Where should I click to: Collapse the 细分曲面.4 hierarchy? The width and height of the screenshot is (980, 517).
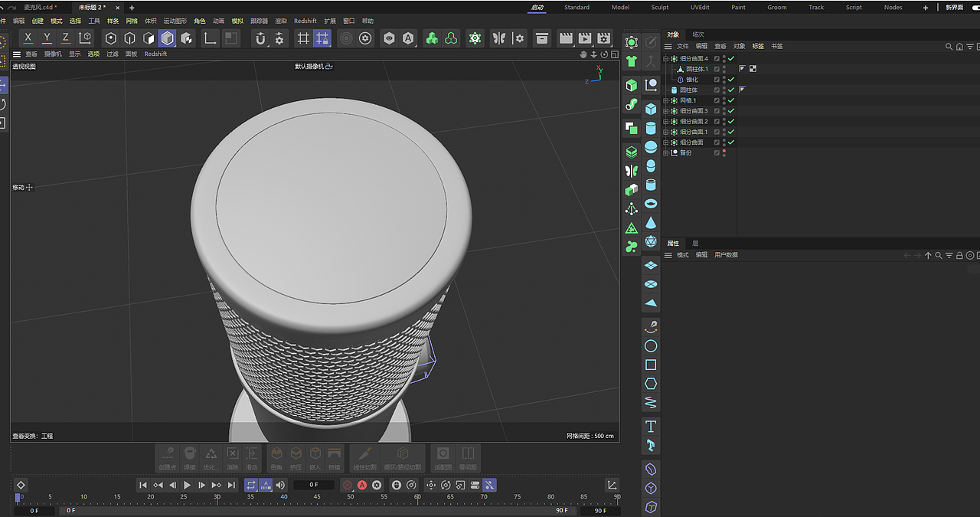click(x=666, y=59)
